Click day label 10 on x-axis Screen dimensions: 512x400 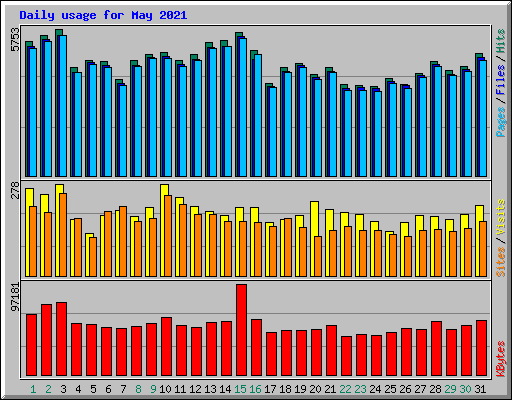165,389
